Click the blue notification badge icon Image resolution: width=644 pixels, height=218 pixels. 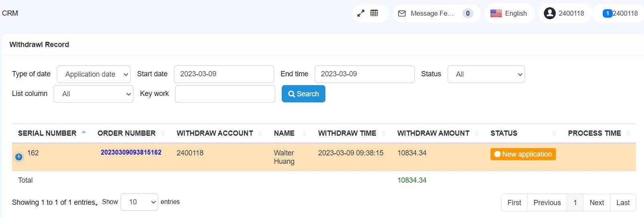[x=607, y=13]
